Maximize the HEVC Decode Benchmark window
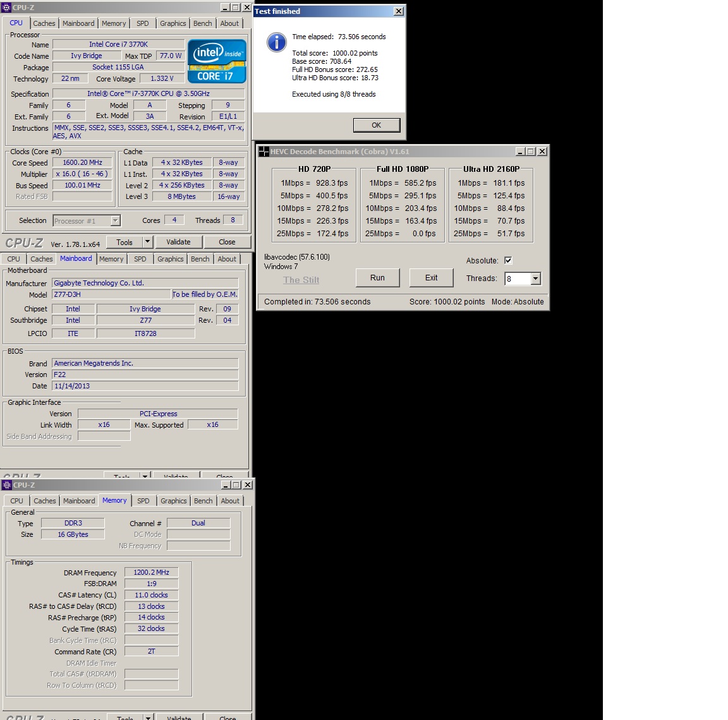Viewport: 728px width, 720px height. coord(531,151)
